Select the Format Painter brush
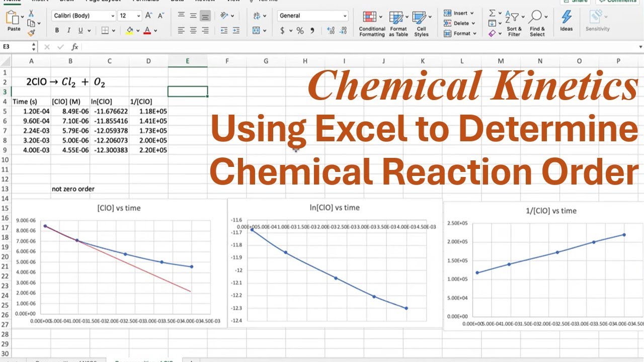This screenshot has height=362, width=644. click(31, 33)
